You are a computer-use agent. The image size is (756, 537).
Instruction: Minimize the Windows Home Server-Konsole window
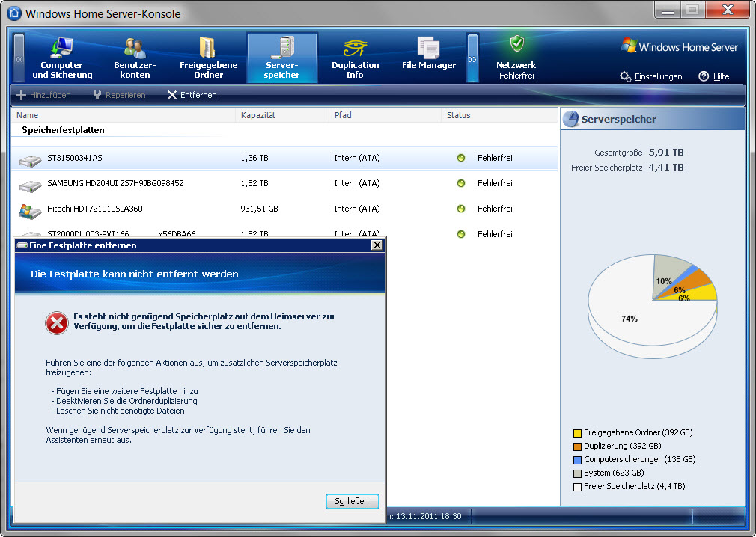668,10
